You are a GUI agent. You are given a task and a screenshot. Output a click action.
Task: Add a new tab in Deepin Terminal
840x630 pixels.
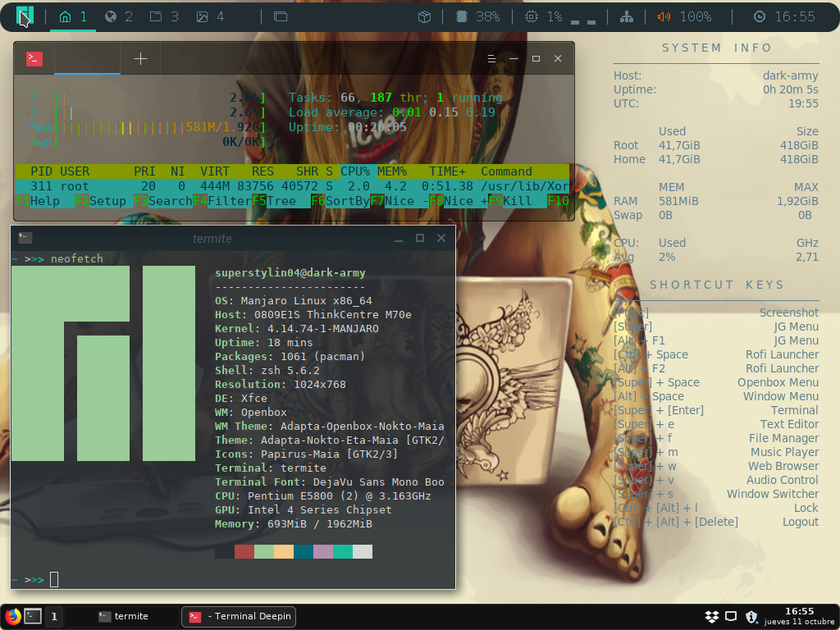click(140, 58)
